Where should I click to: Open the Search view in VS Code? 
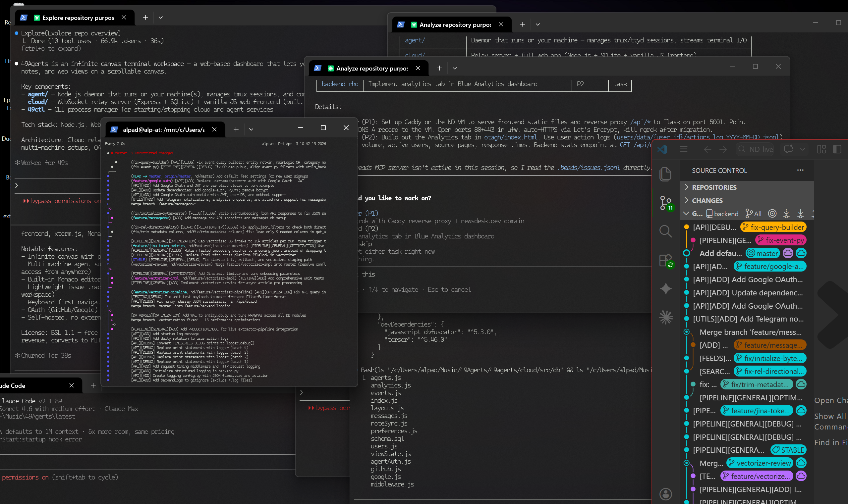coord(665,231)
